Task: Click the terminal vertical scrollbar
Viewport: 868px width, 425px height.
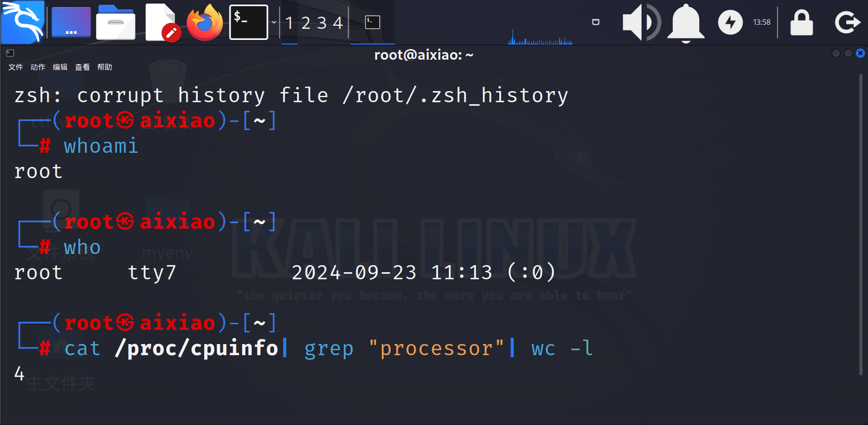Action: point(861,225)
